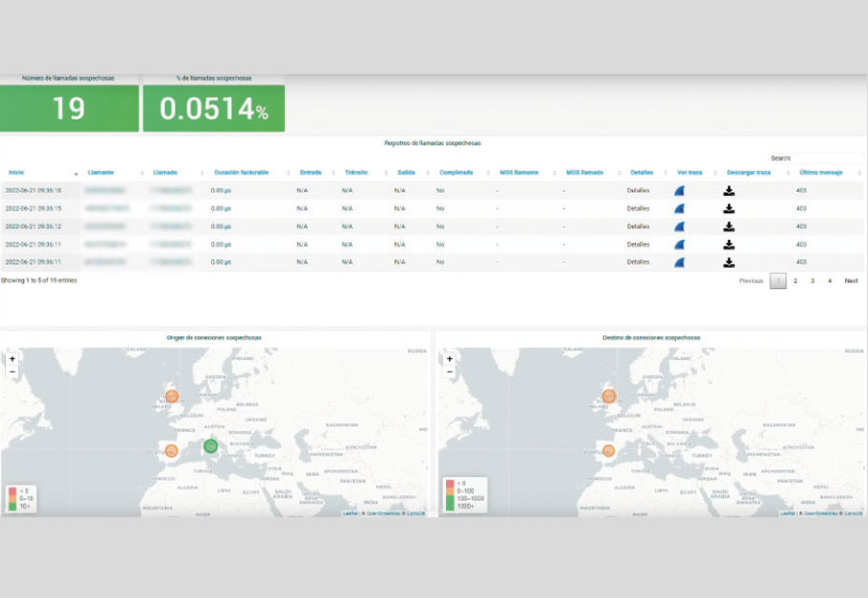Click the red <0 legend swatch on the origin map
The image size is (868, 598).
click(12, 491)
